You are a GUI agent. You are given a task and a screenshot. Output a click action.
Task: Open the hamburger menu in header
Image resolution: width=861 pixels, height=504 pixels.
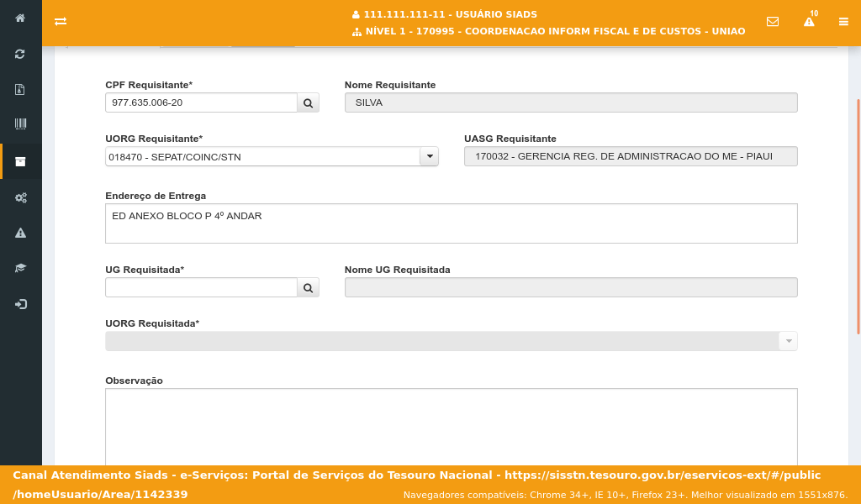coord(843,21)
